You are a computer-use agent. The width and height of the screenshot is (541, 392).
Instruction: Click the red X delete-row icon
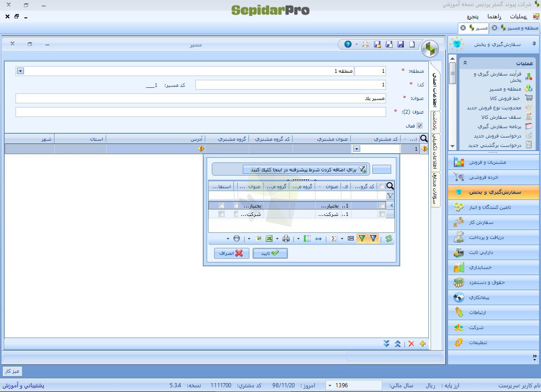click(411, 344)
